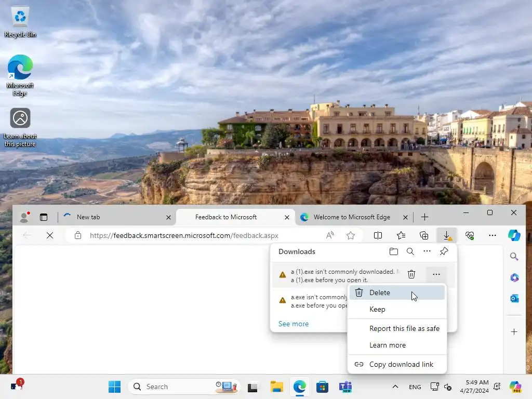Click the ENG language indicator

point(415,387)
